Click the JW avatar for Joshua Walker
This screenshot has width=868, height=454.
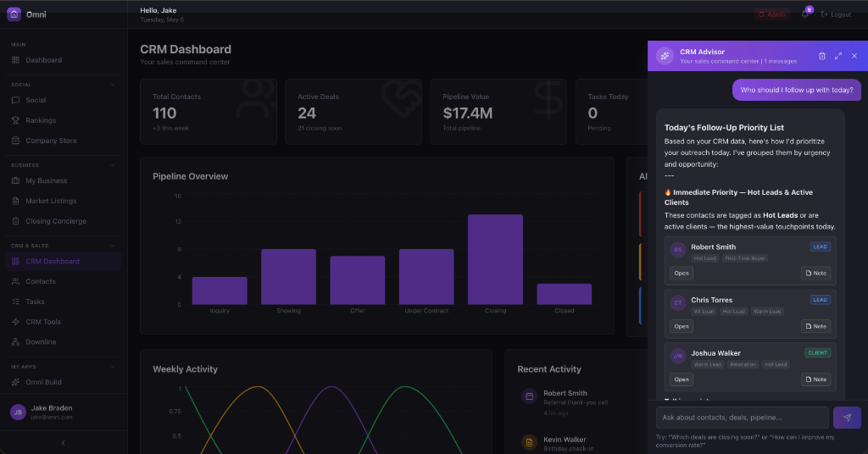678,356
